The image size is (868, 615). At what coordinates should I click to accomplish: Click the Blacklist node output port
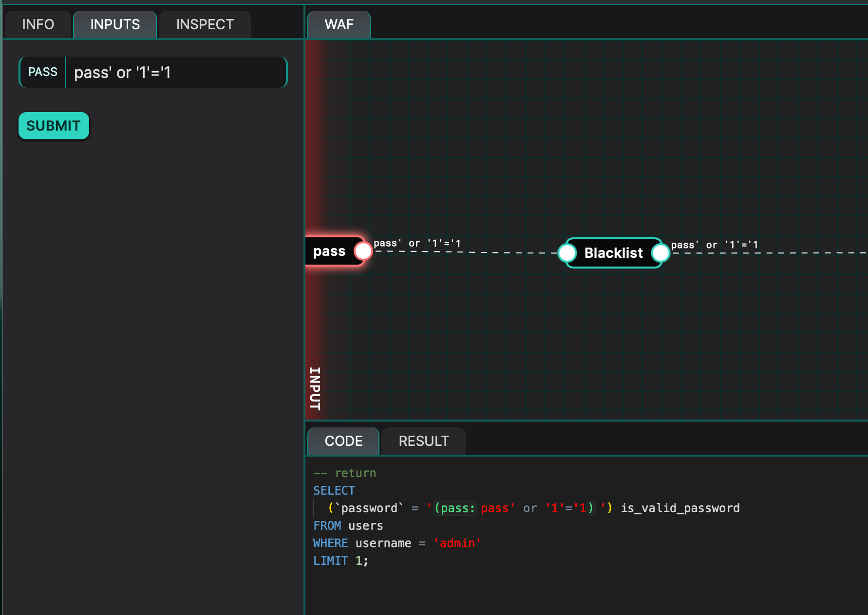pos(660,253)
